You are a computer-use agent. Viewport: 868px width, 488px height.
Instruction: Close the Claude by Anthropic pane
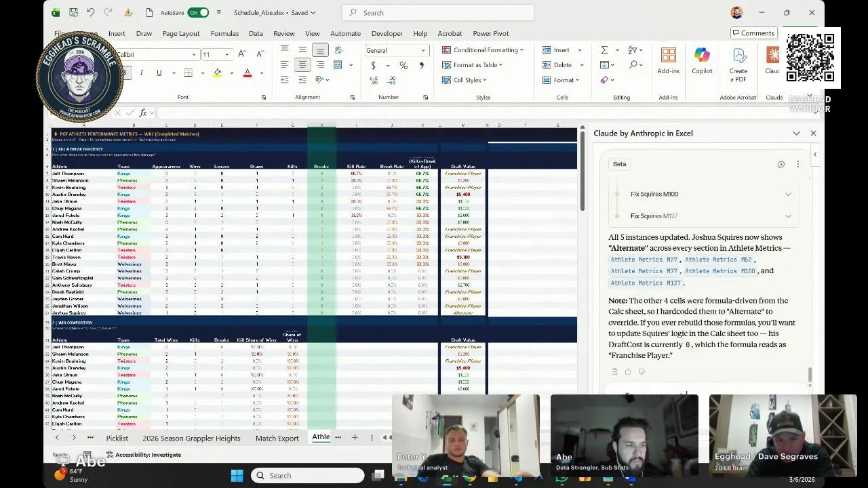point(813,134)
